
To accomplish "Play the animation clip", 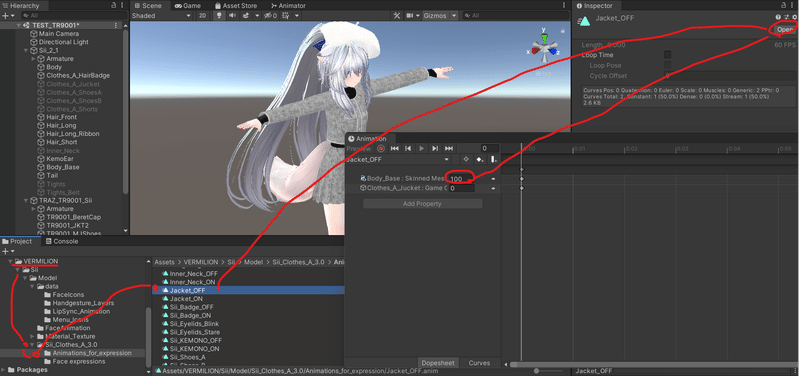I will pos(421,148).
